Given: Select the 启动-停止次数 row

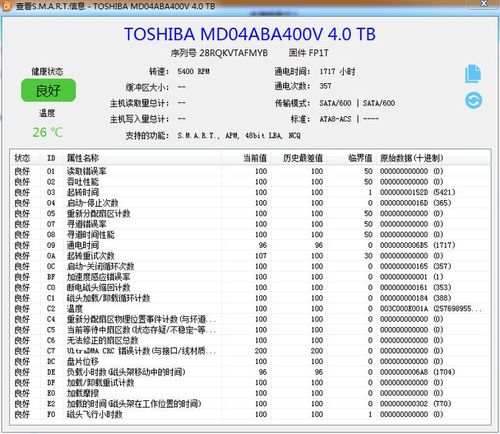Looking at the screenshot, I should coord(250,203).
